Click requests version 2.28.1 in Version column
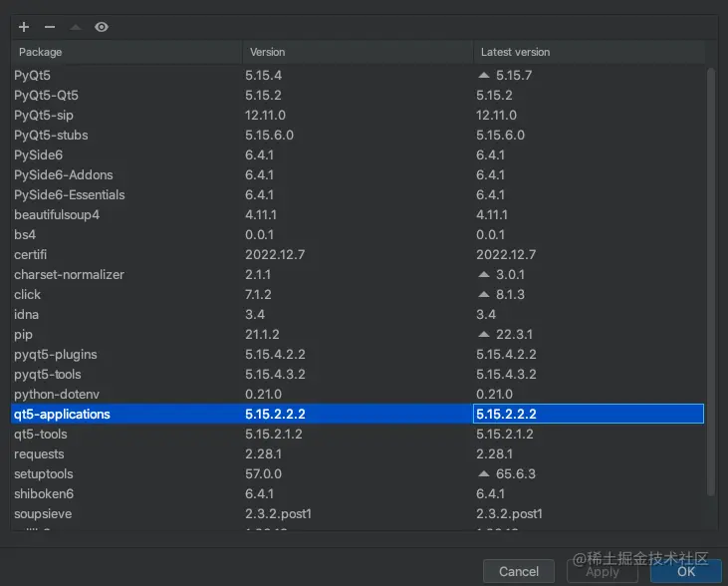The width and height of the screenshot is (728, 586). [263, 454]
